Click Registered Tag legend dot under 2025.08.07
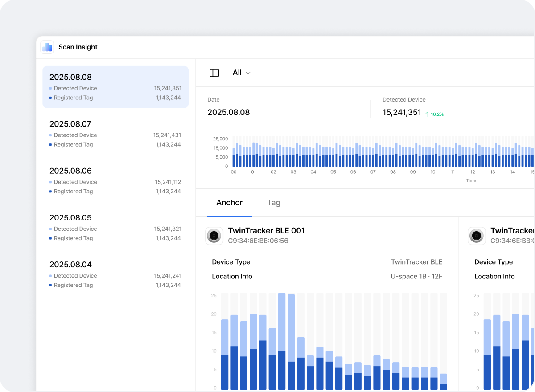The image size is (535, 392). (x=50, y=145)
